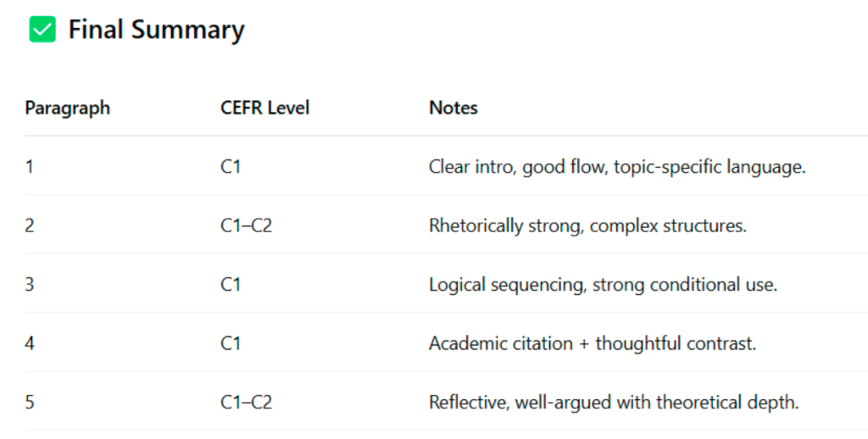Click the 'Academic citation + thoughtful contrast' note
The height and width of the screenshot is (439, 868).
592,343
